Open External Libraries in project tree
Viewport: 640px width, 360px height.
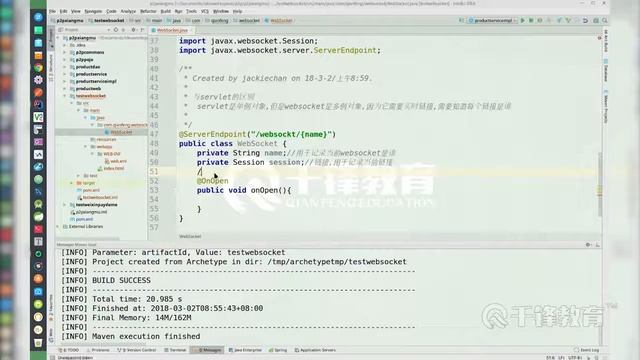(85, 227)
